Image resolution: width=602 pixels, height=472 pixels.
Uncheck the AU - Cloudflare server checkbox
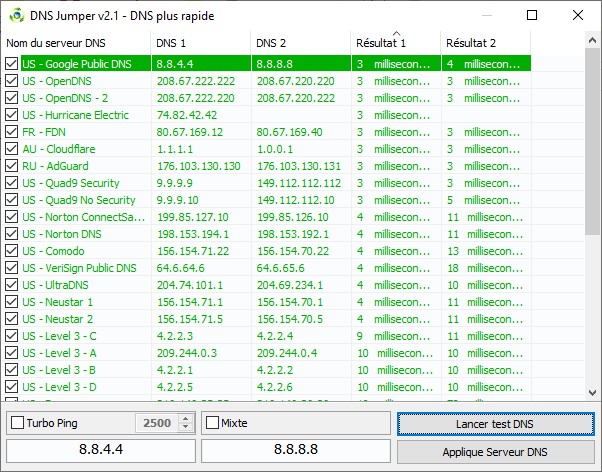tap(12, 149)
